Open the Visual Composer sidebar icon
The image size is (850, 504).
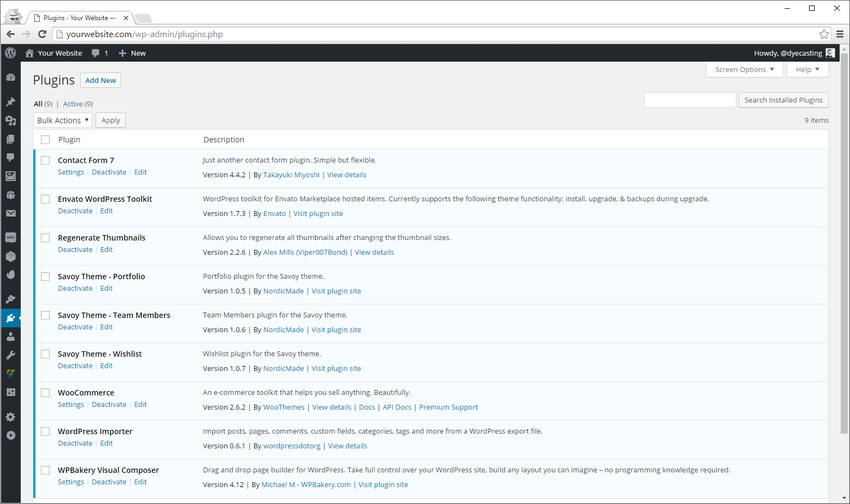tap(10, 374)
